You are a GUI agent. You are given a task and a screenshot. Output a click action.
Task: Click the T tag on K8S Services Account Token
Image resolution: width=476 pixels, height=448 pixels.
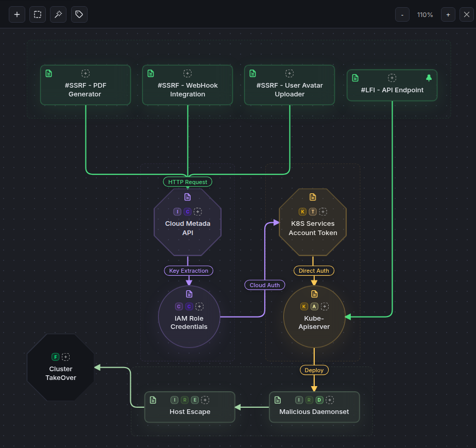pyautogui.click(x=313, y=212)
